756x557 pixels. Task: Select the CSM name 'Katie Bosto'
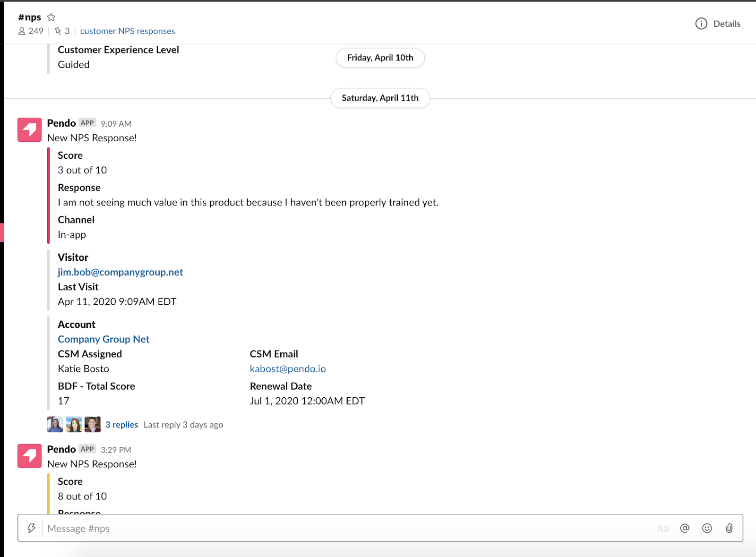pyautogui.click(x=84, y=368)
